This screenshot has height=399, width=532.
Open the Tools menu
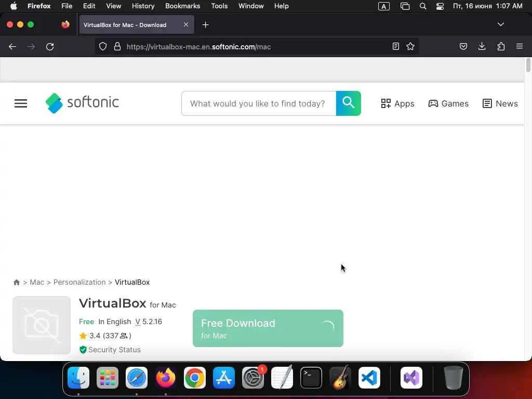tap(219, 6)
